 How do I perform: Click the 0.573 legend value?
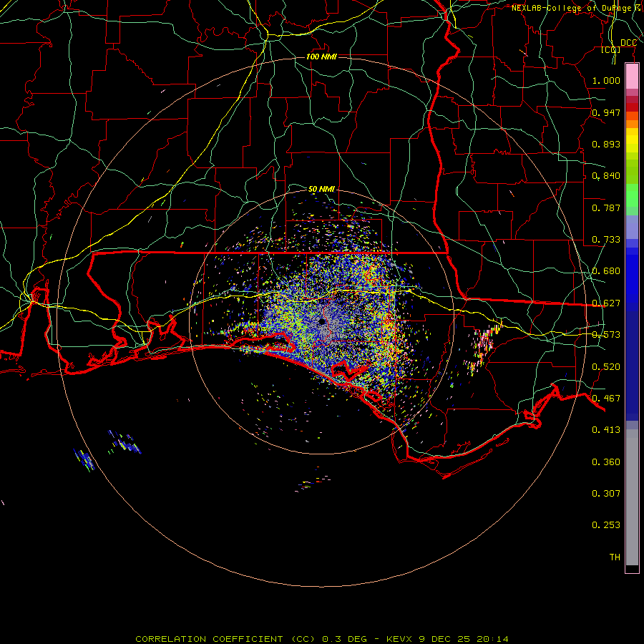(x=606, y=335)
